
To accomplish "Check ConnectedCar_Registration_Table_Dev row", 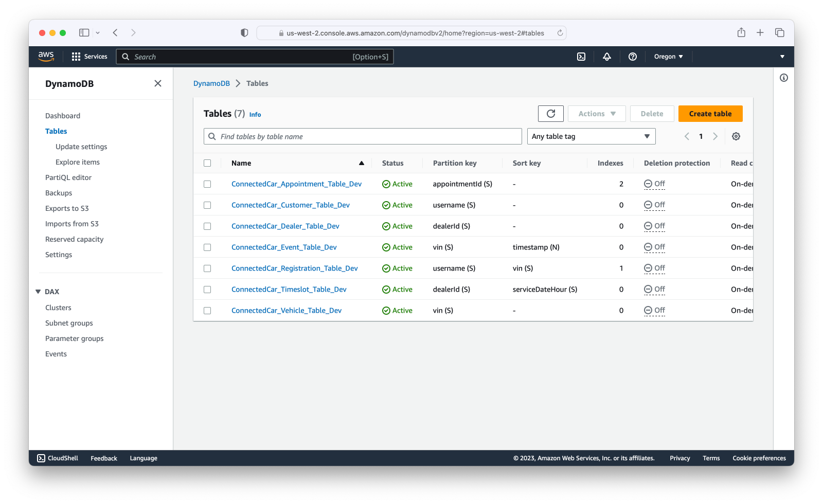I will click(207, 268).
